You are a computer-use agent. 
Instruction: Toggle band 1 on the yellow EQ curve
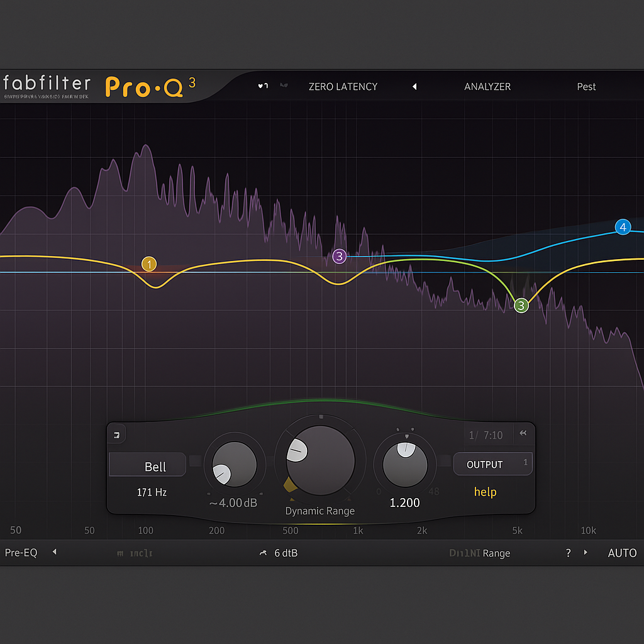click(149, 265)
